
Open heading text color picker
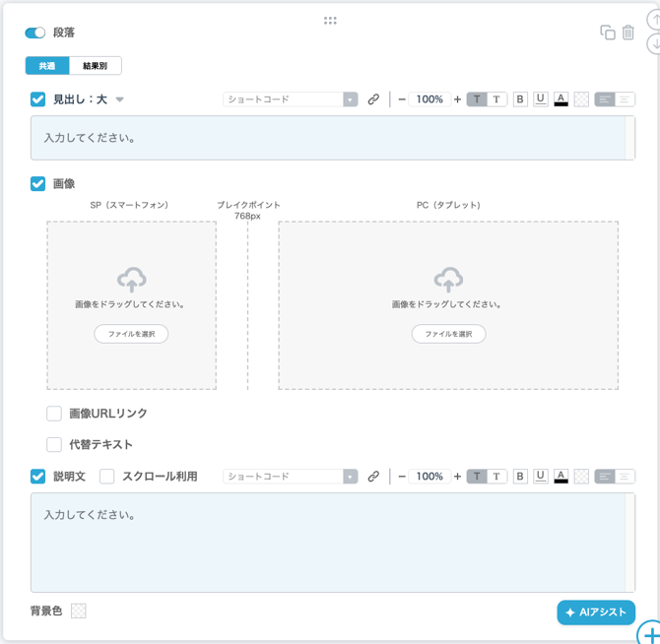click(561, 99)
